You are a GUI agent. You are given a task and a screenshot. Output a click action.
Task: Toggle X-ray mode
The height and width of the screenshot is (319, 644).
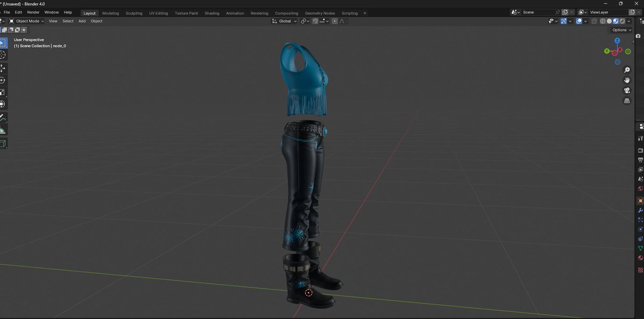tap(594, 21)
